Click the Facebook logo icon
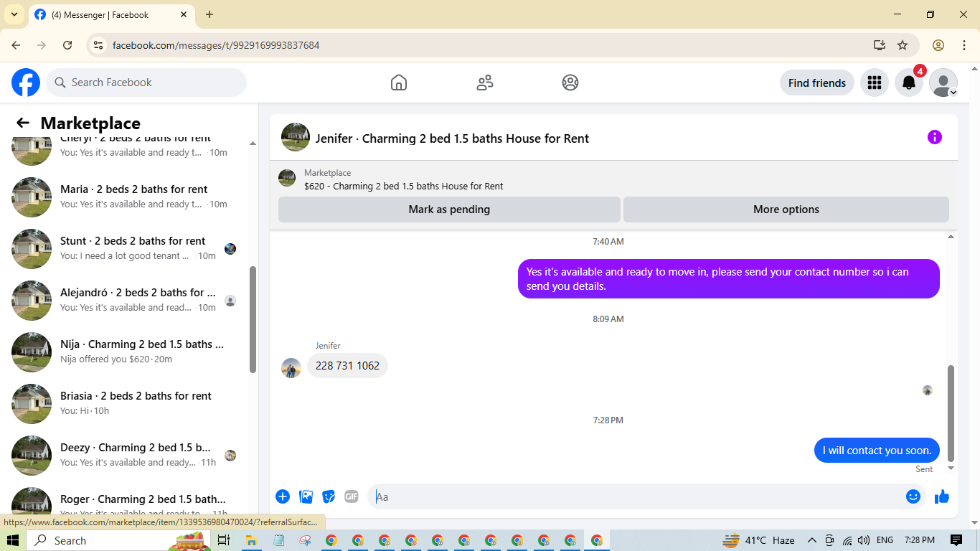The image size is (980, 551). click(26, 83)
